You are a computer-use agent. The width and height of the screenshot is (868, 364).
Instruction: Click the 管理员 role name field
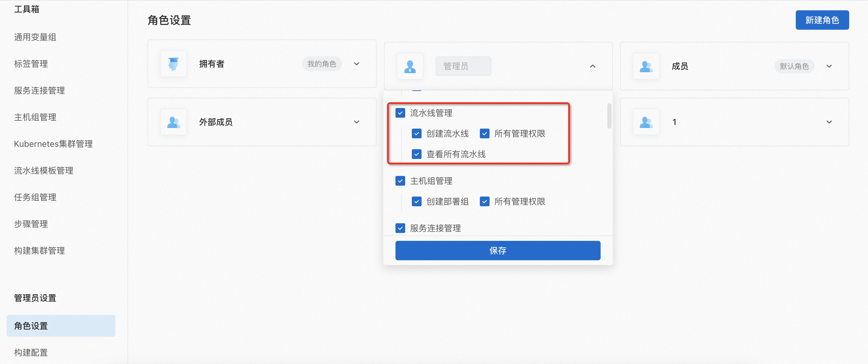463,66
